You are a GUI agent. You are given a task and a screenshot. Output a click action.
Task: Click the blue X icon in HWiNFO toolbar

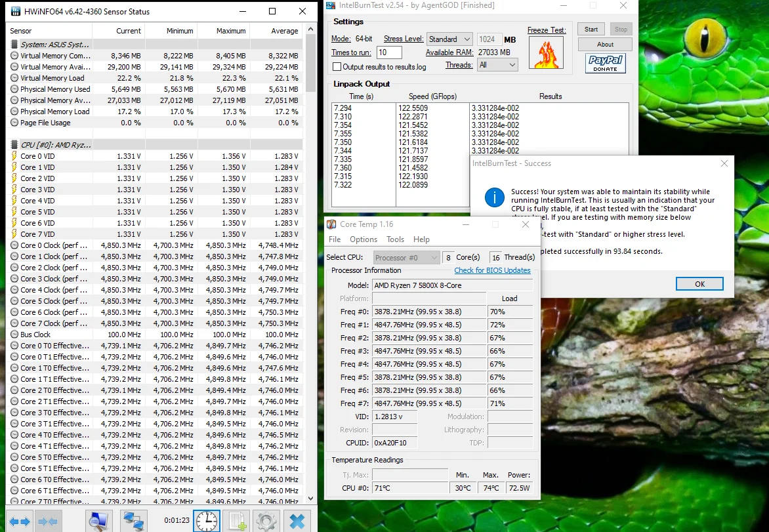coord(297,521)
